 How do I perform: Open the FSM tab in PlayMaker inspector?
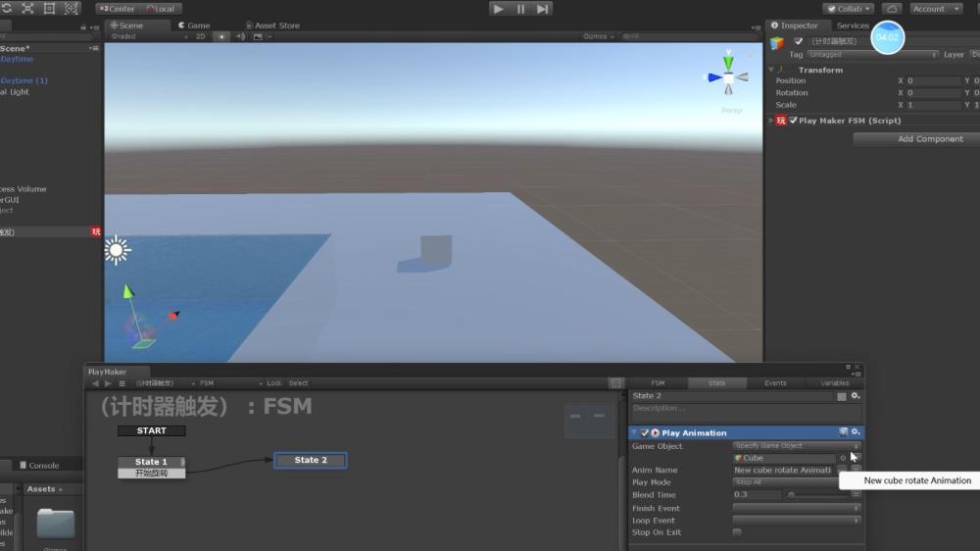coord(658,383)
